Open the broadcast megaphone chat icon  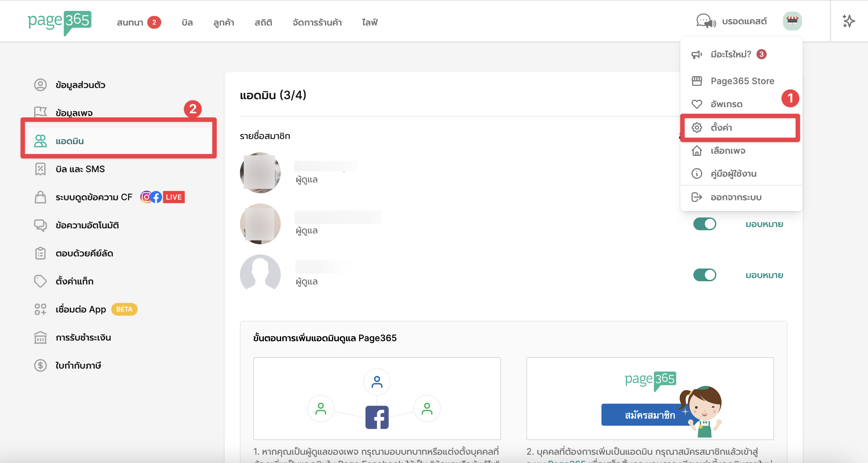click(706, 21)
